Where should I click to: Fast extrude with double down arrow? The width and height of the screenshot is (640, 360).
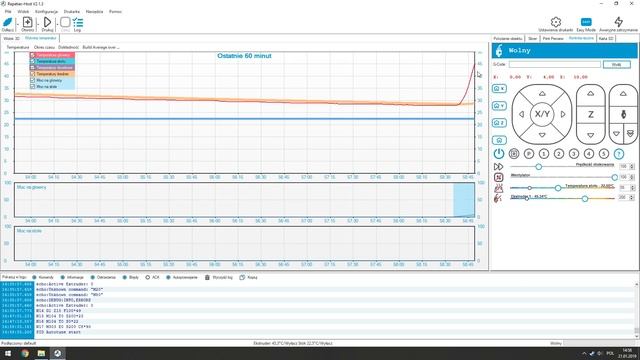coord(630,134)
